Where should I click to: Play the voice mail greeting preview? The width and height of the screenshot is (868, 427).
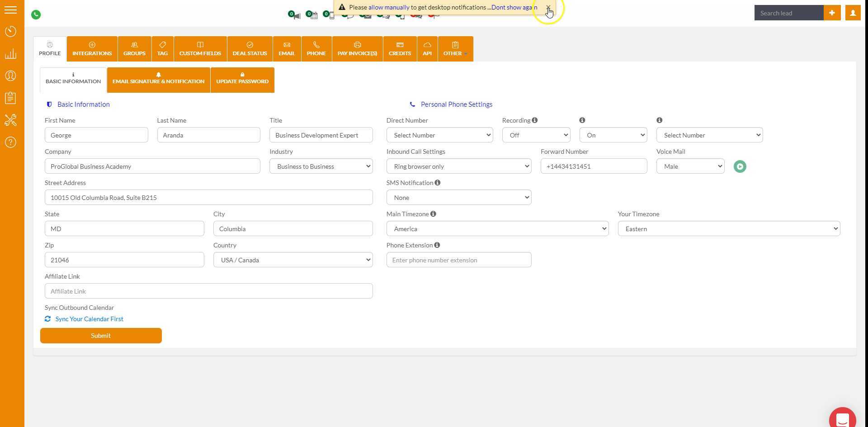pyautogui.click(x=740, y=166)
